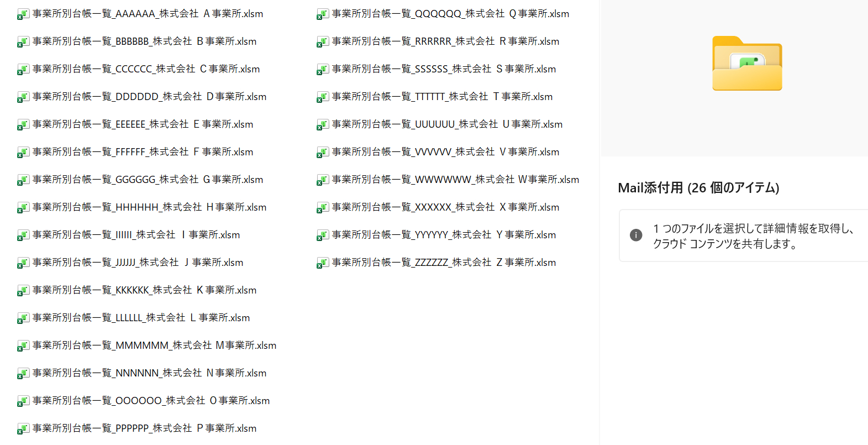Click the Excel icon of the JJJJJJ file
Image resolution: width=868 pixels, height=445 pixels.
(23, 263)
